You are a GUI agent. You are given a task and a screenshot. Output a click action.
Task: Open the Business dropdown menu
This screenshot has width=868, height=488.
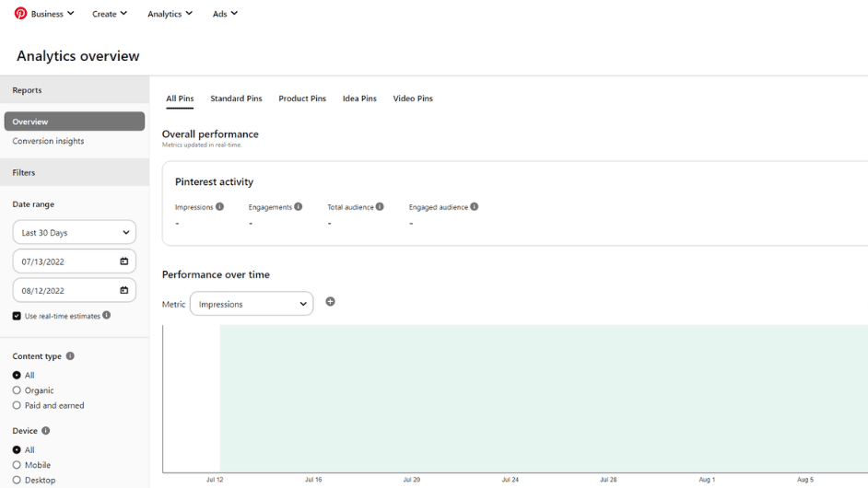tap(52, 14)
